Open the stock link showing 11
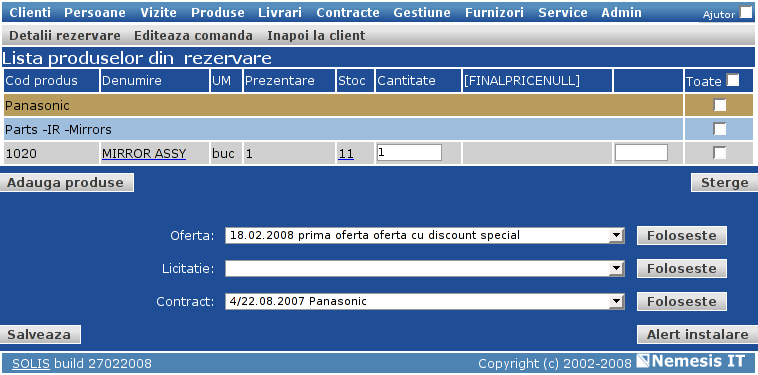Viewport: 758px width, 375px height. (x=346, y=154)
